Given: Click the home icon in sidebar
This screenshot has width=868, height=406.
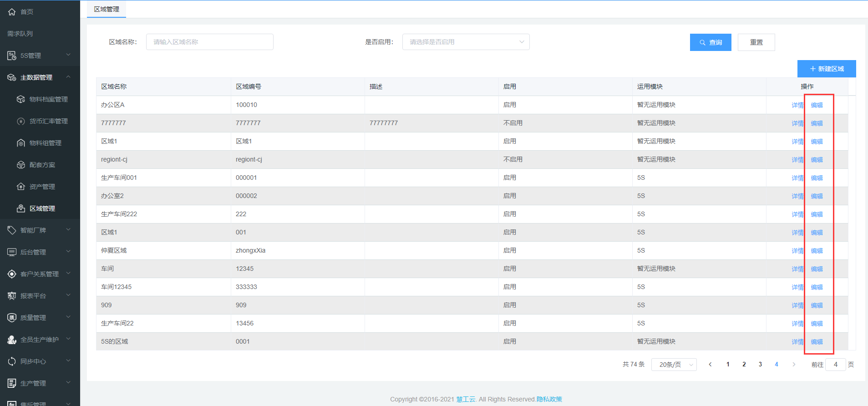Looking at the screenshot, I should [x=12, y=12].
